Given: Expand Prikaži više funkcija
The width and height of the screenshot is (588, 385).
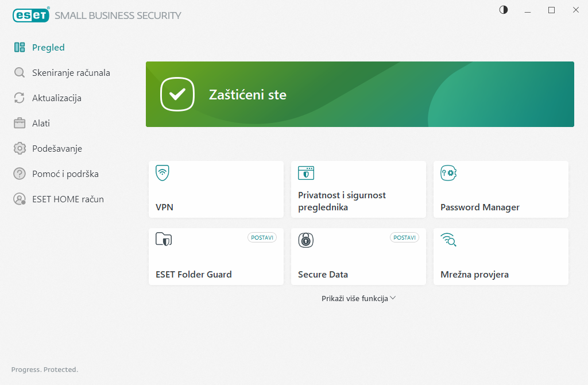Looking at the screenshot, I should point(359,298).
